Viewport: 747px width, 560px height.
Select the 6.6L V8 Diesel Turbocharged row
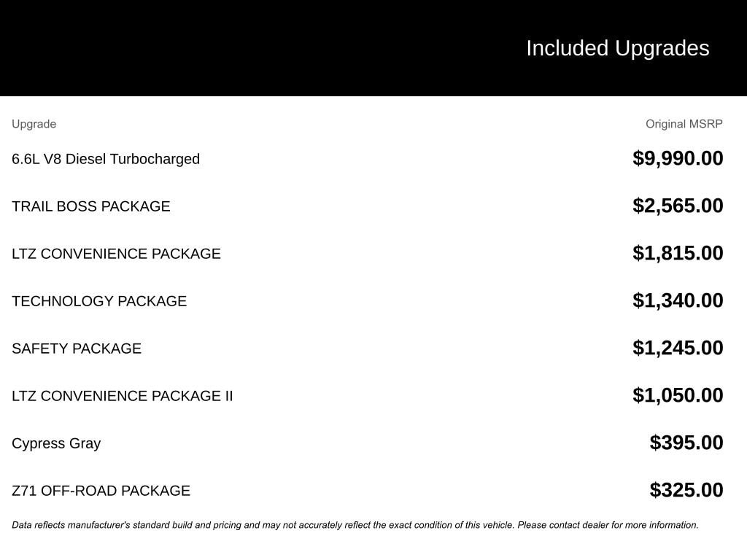click(106, 159)
